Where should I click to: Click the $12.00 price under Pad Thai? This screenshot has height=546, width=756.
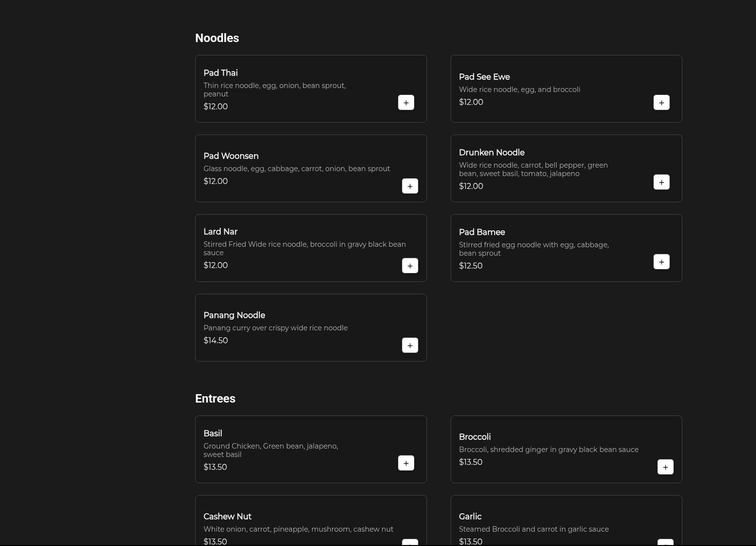[215, 106]
